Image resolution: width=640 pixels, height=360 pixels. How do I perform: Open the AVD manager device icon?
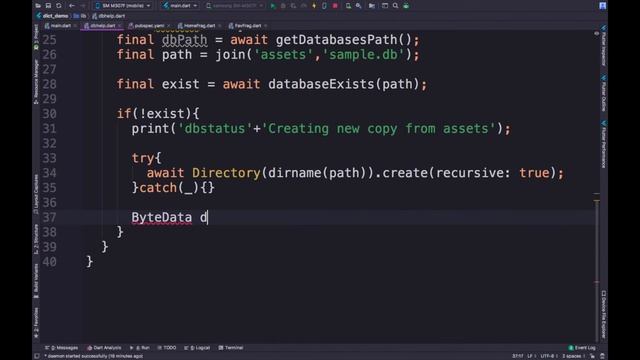click(x=348, y=6)
